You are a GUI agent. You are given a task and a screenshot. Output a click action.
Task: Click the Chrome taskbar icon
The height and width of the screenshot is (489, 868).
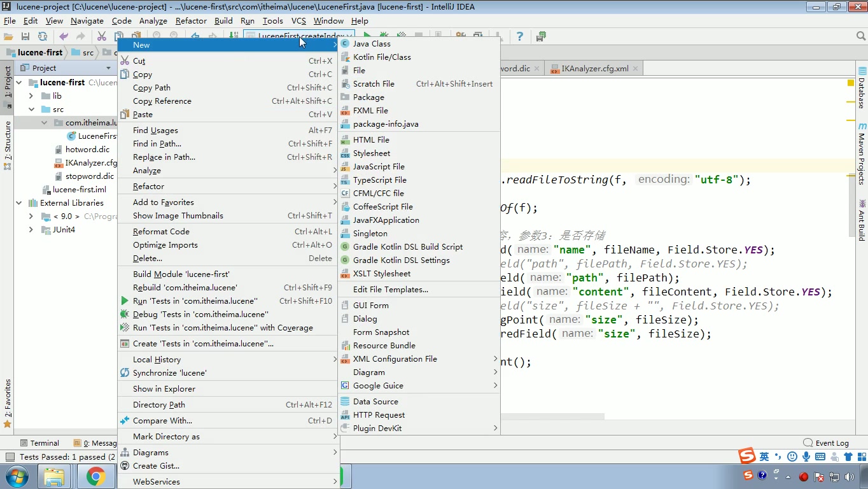click(x=96, y=476)
